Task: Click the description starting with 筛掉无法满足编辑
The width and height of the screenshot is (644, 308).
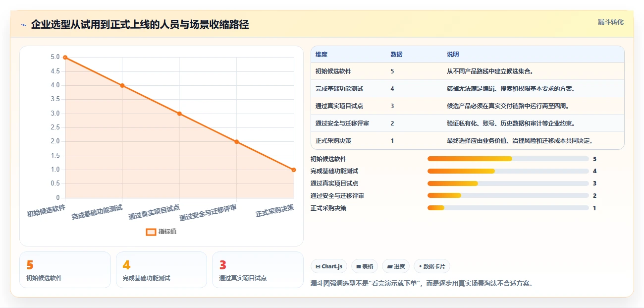Action: [511, 89]
